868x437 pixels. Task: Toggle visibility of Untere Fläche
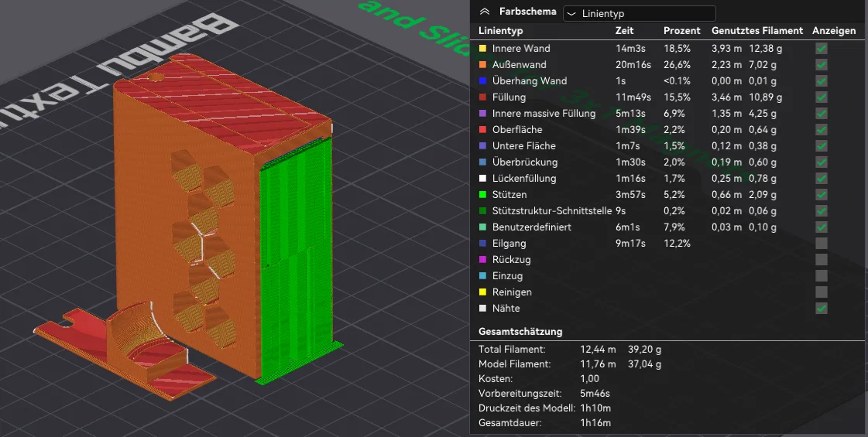[x=822, y=146]
